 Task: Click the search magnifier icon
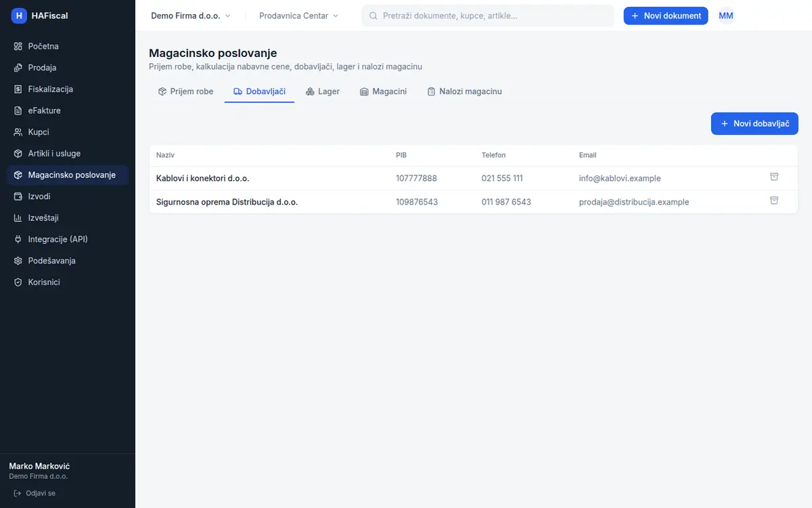coord(373,16)
